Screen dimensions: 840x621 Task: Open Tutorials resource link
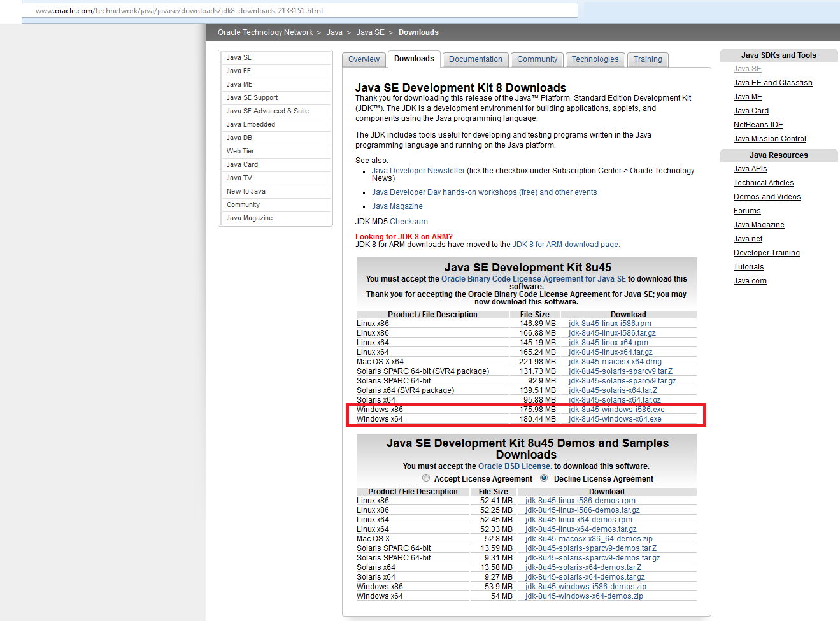tap(749, 267)
